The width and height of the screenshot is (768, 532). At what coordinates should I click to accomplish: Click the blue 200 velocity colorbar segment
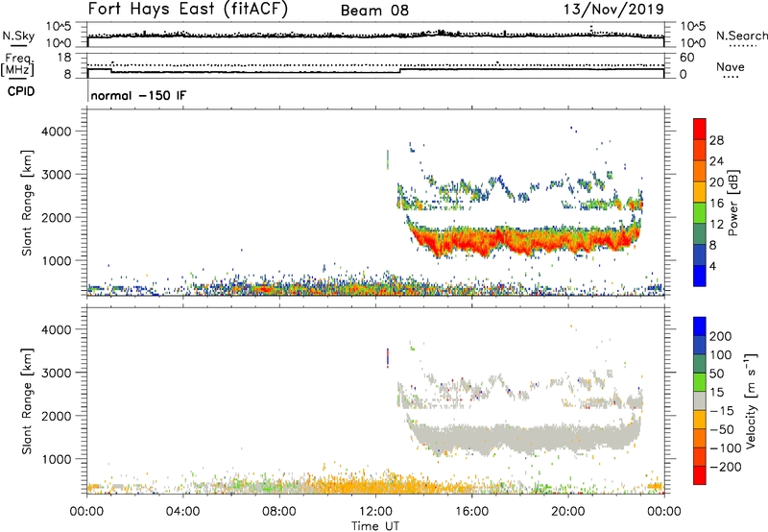700,326
